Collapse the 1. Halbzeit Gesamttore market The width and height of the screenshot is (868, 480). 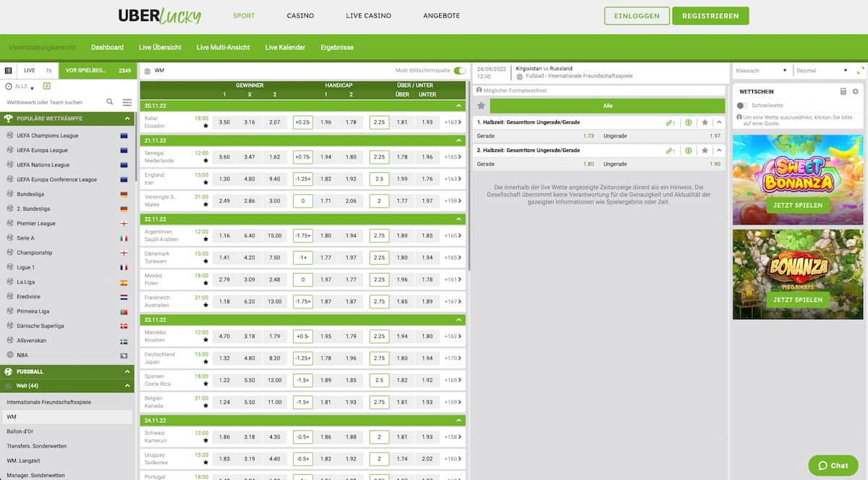(x=718, y=122)
